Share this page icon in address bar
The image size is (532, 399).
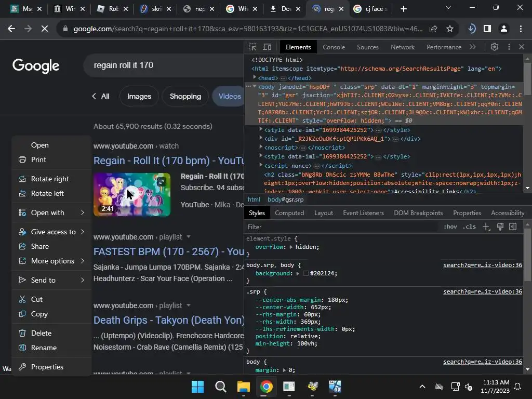click(x=433, y=29)
